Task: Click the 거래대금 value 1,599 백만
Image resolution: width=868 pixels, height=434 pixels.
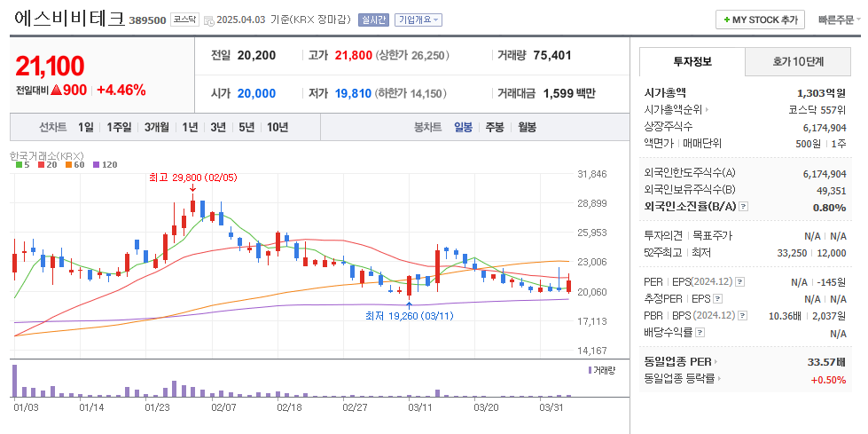Action: [569, 93]
